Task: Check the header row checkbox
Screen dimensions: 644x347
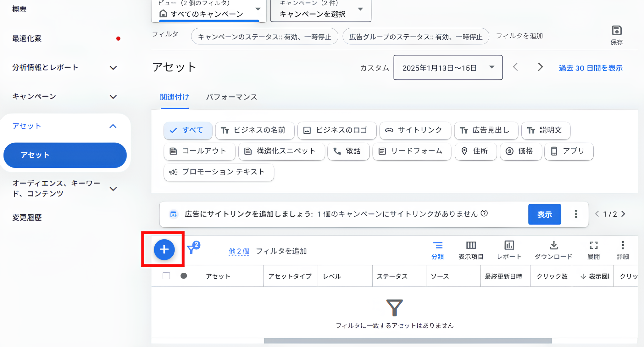Action: pos(166,276)
